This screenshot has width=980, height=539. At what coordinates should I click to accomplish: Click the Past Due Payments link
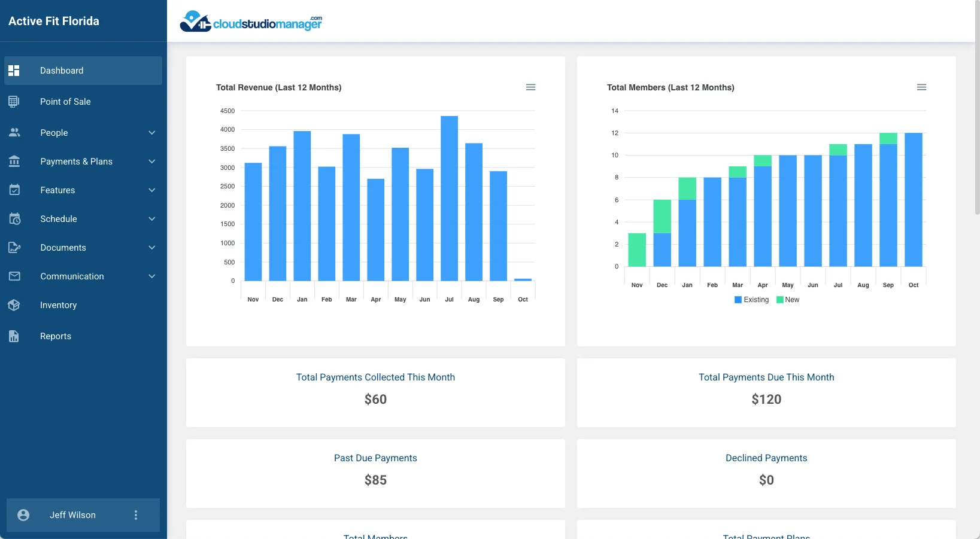point(375,458)
